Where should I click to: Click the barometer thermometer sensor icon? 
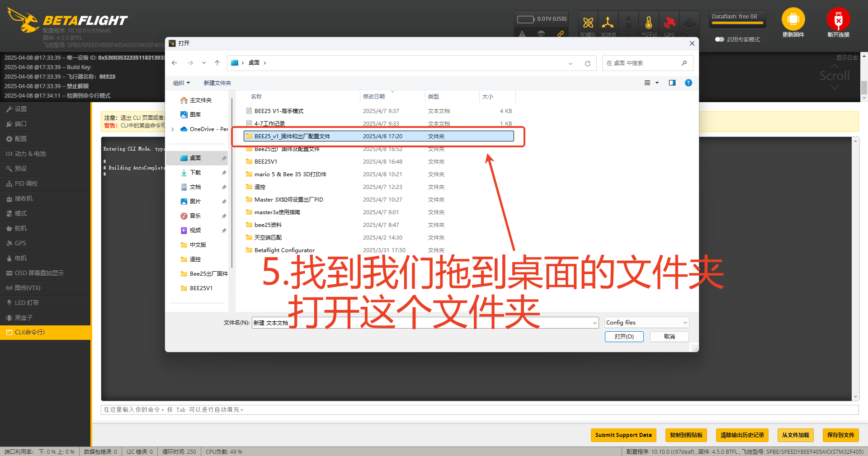tap(649, 23)
